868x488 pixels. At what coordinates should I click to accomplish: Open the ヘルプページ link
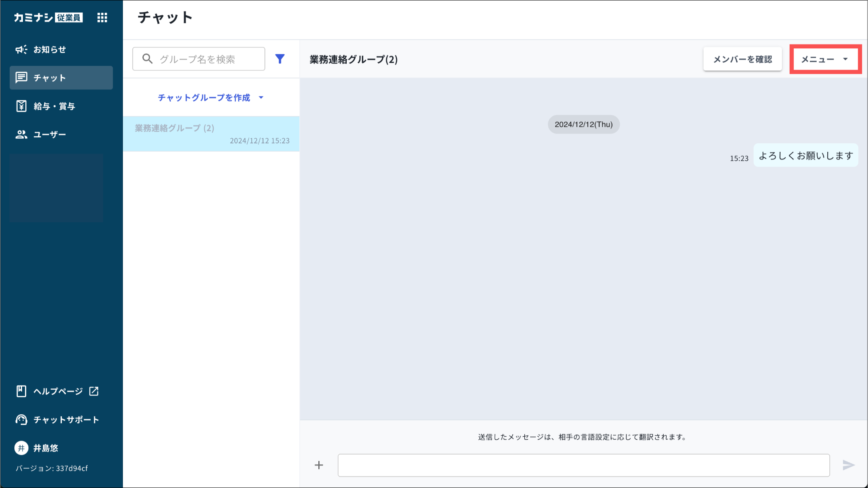58,391
